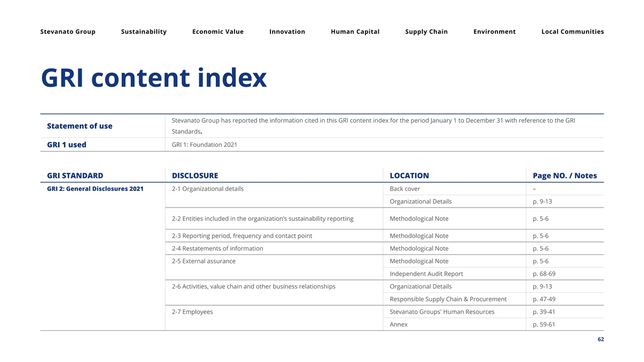This screenshot has width=644, height=362.
Task: Click Stevanato Groups' Human Resources location
Action: (x=442, y=312)
